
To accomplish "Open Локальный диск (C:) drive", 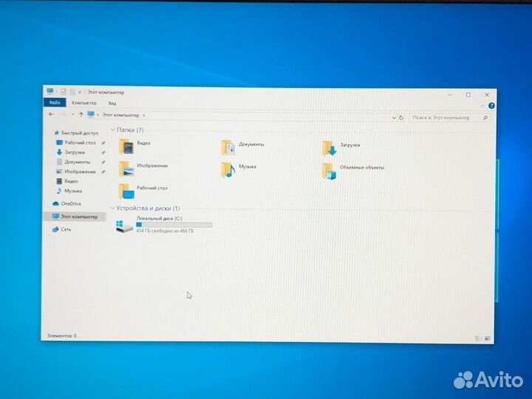I will pos(126,227).
